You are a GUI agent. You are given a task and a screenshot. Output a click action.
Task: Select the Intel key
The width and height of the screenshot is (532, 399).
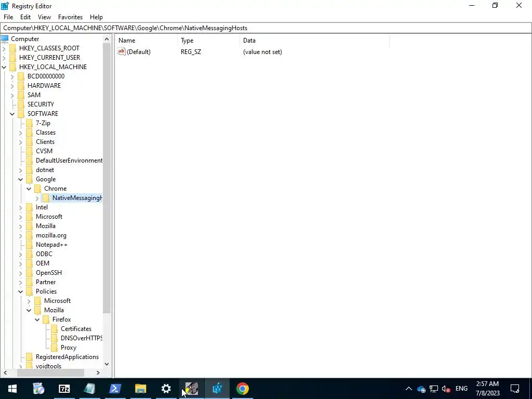click(42, 207)
